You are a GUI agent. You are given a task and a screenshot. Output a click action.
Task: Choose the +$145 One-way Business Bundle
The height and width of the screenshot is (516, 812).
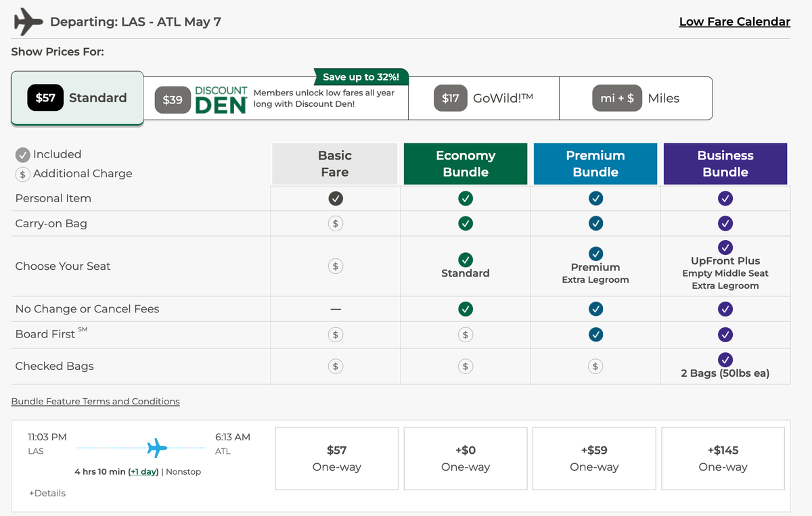723,459
